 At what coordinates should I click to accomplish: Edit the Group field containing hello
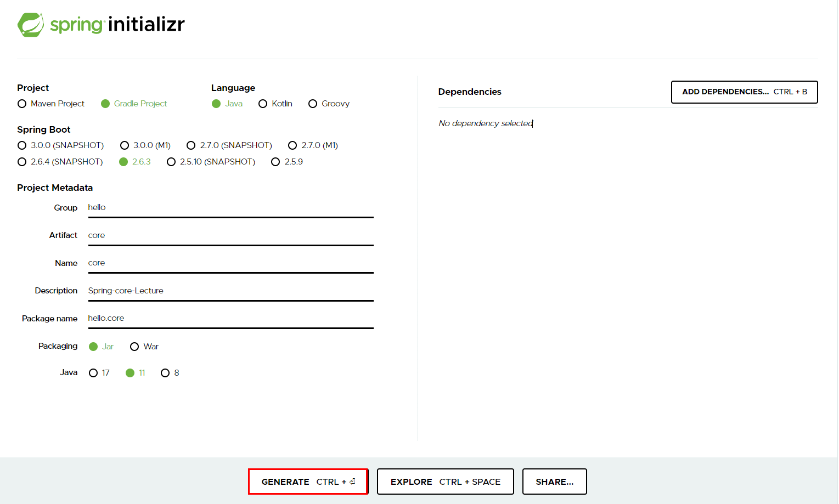tap(230, 208)
